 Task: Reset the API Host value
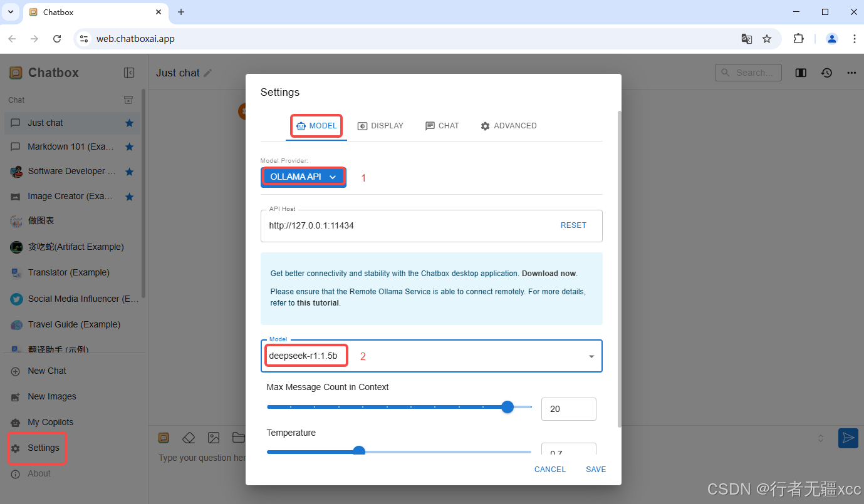573,225
